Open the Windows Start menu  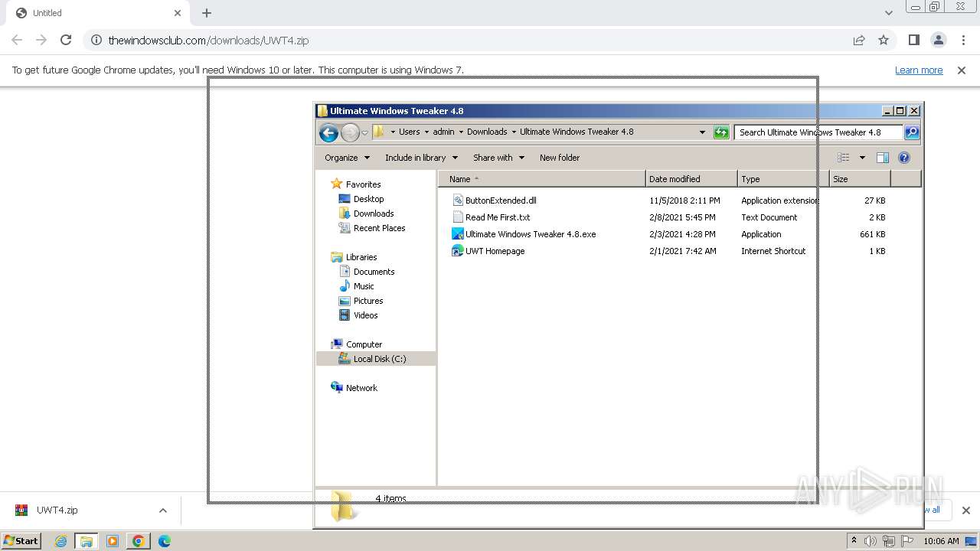(x=21, y=540)
